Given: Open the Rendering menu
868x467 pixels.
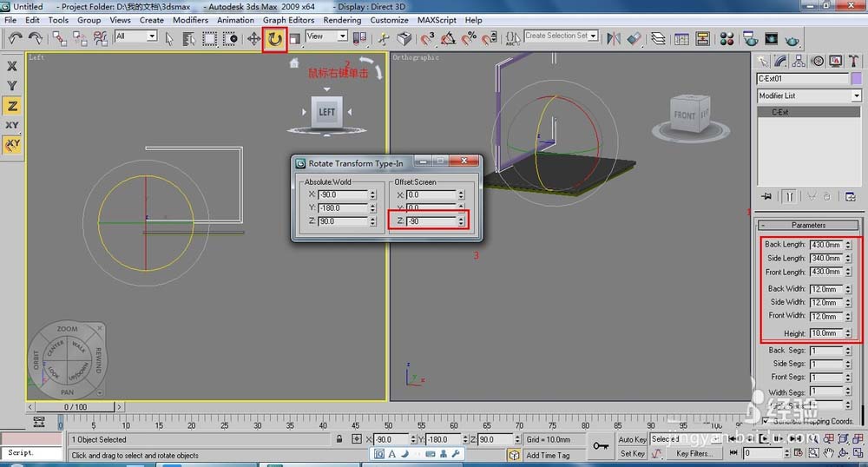Looking at the screenshot, I should coord(342,20).
